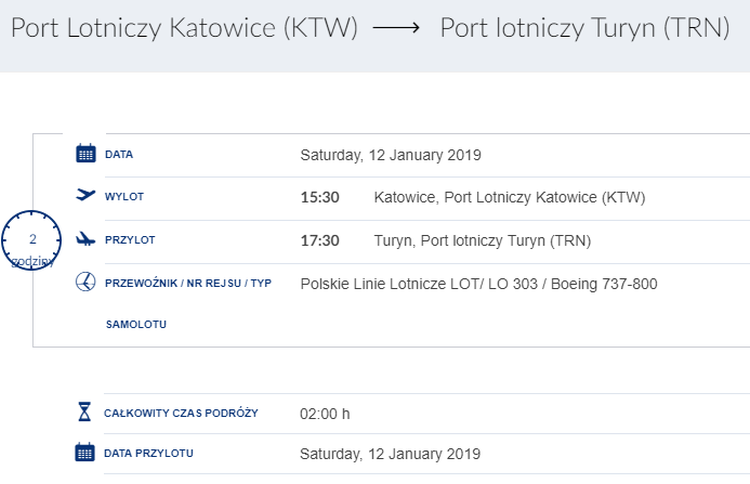Click the Port Lotniczy Katowice (KTW) heading
Screen dimensions: 750x484
pos(184,28)
